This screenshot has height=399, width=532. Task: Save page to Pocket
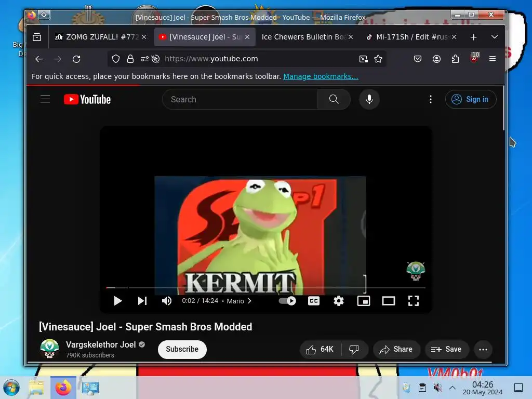418,59
